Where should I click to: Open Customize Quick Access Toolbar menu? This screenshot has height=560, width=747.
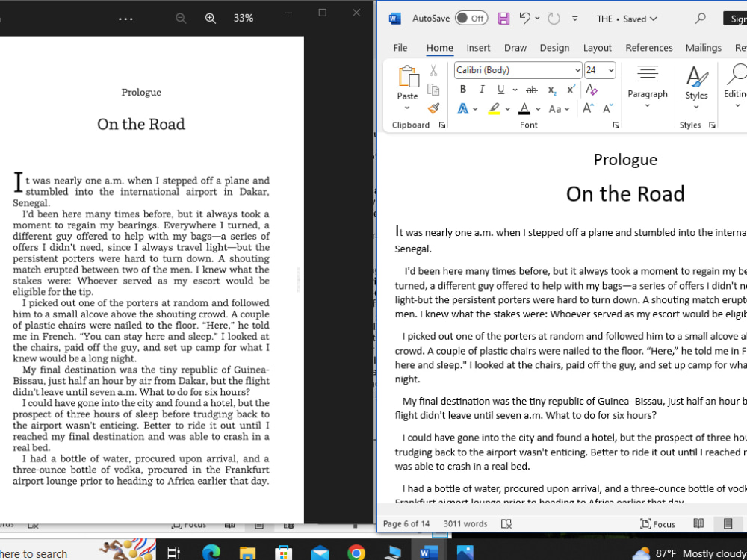pos(575,19)
